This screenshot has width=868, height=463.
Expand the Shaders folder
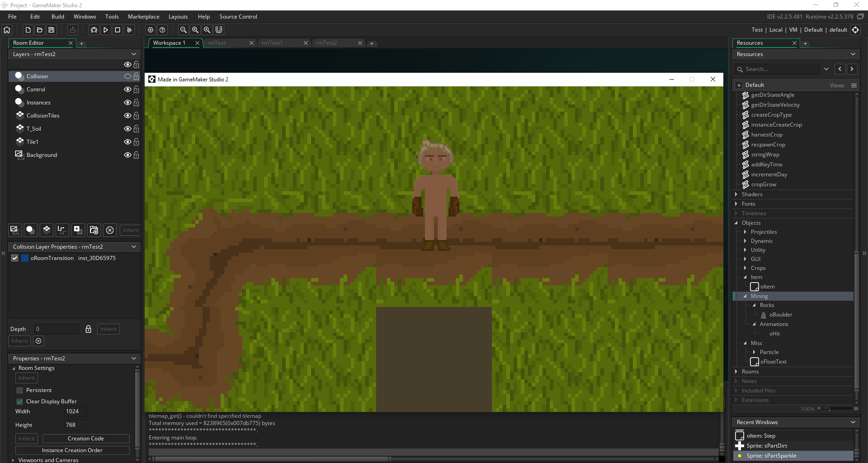pyautogui.click(x=736, y=194)
